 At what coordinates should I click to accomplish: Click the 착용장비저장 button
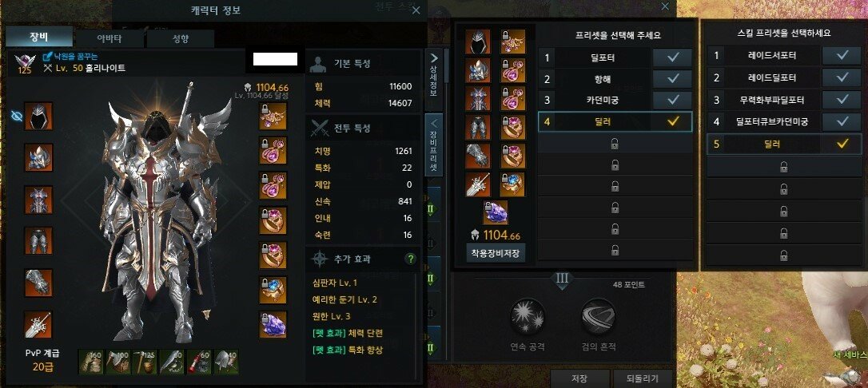coord(496,252)
